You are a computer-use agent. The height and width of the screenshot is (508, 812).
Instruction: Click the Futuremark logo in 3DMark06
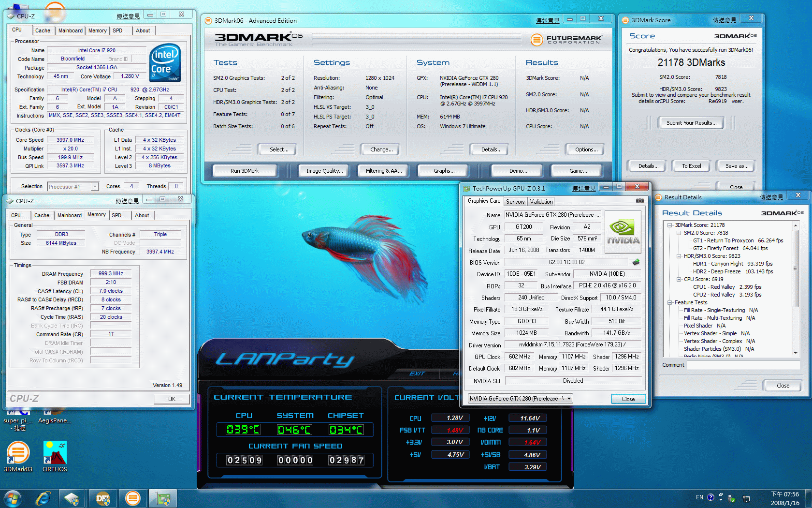point(566,39)
